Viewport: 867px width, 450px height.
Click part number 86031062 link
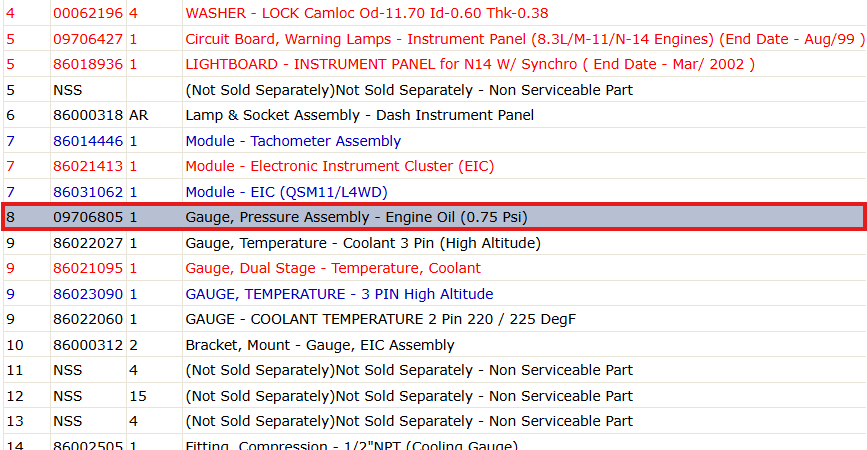tap(88, 192)
